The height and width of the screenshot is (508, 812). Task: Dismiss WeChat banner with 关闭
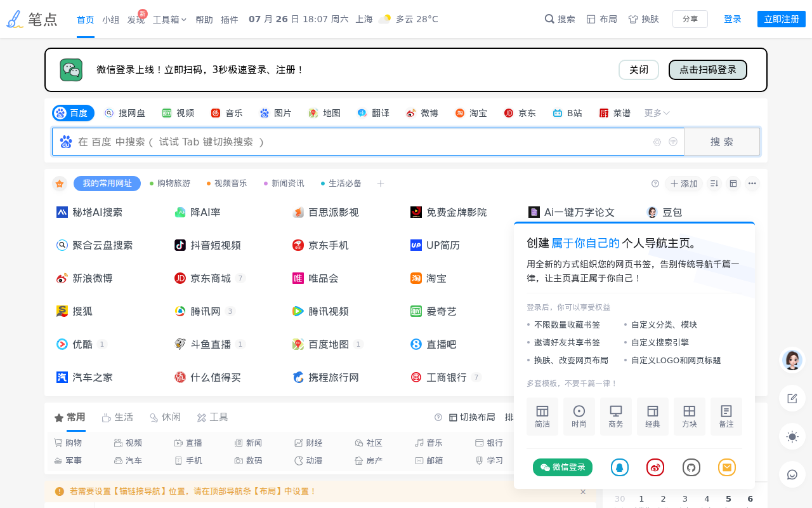pos(639,70)
